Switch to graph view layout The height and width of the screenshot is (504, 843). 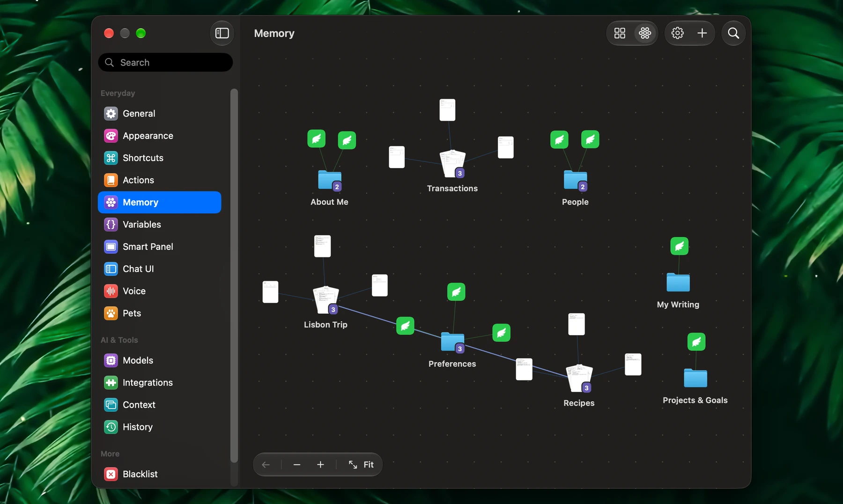(645, 33)
